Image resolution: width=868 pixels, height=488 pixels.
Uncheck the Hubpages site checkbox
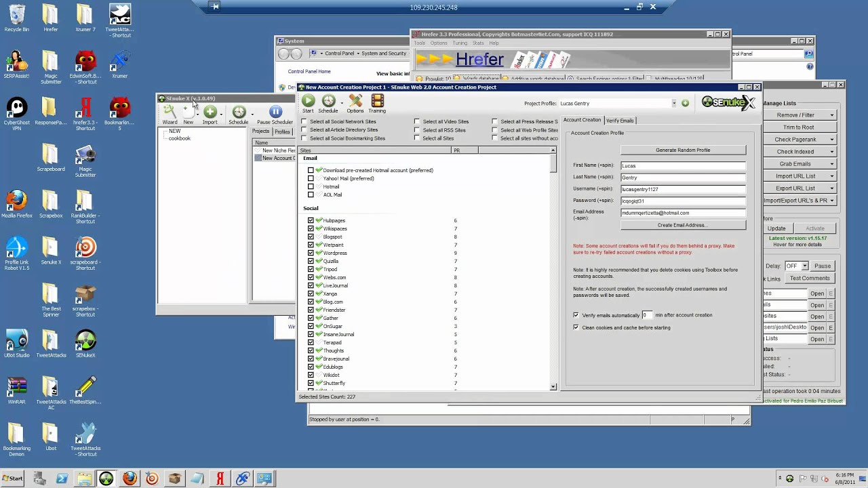point(311,220)
